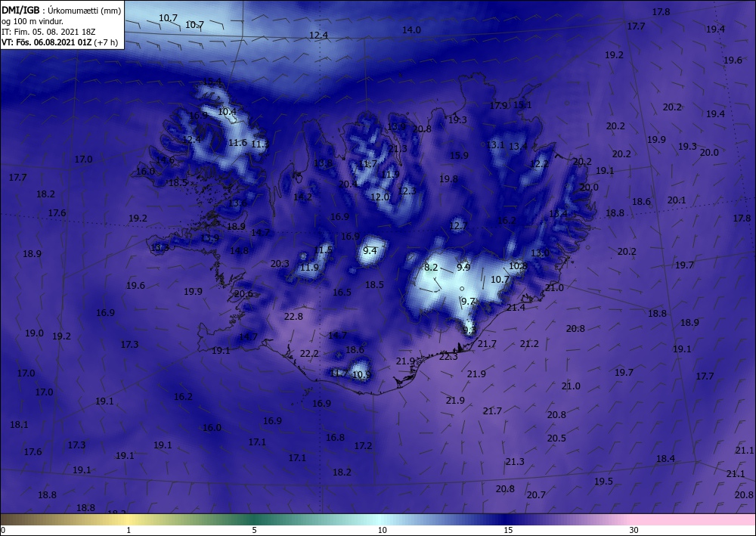Click the 14.2 value on the map
The width and height of the screenshot is (756, 536).
[303, 197]
